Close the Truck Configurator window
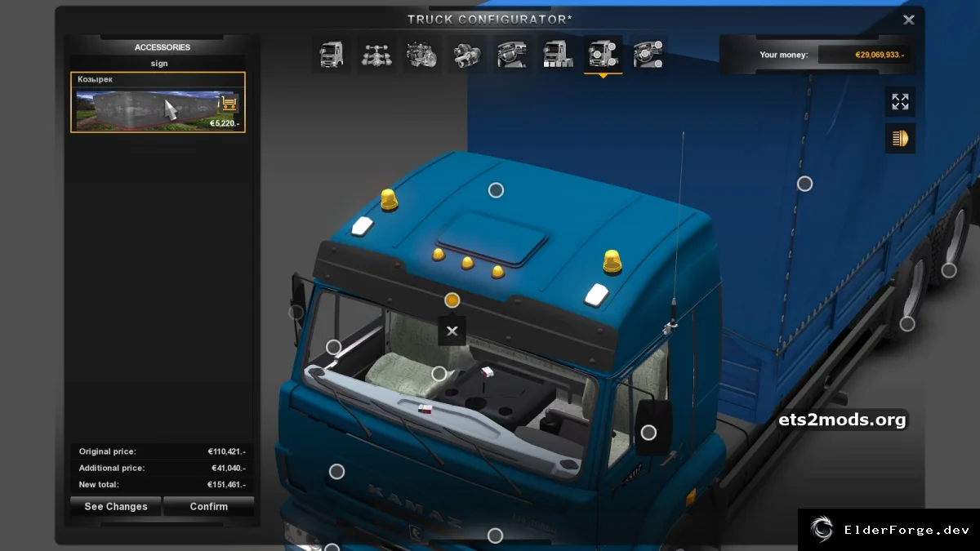 click(x=909, y=20)
